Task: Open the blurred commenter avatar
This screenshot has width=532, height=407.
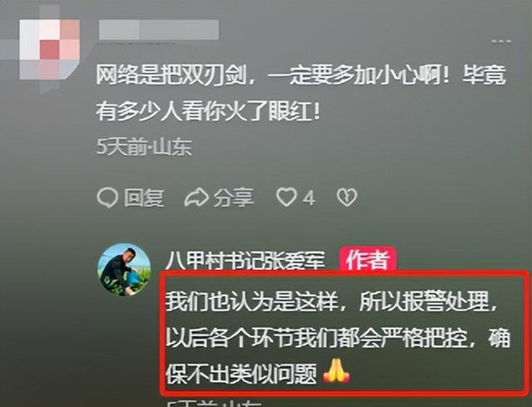Action: [x=50, y=50]
